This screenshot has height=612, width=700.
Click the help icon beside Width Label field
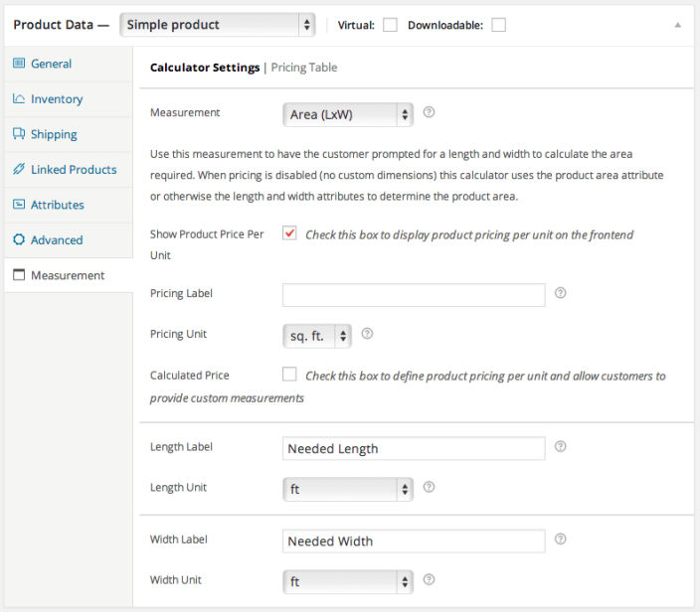(x=560, y=539)
